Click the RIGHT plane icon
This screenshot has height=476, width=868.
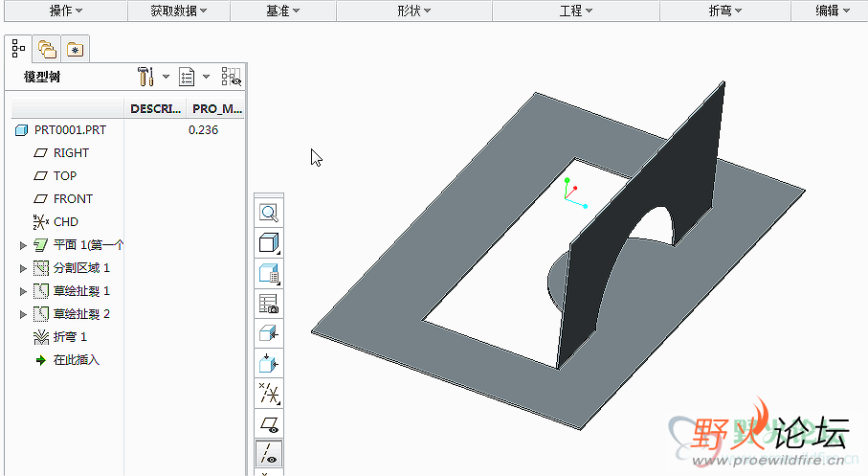tap(40, 153)
